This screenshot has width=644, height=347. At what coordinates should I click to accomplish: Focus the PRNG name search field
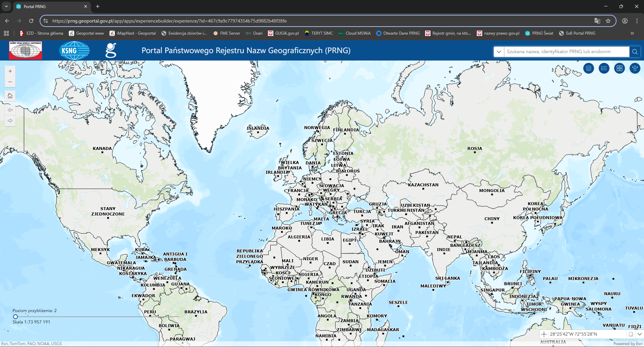tap(566, 52)
